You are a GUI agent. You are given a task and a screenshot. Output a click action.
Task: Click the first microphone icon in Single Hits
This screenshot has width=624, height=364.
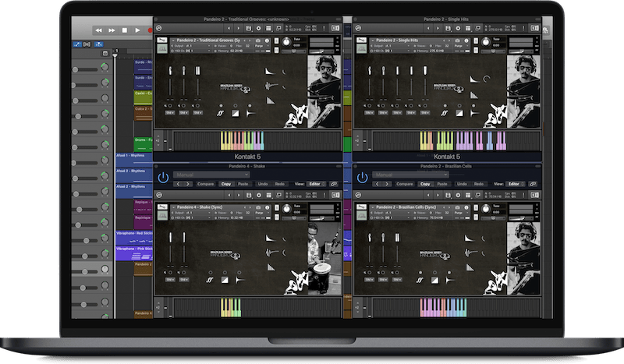tap(370, 70)
